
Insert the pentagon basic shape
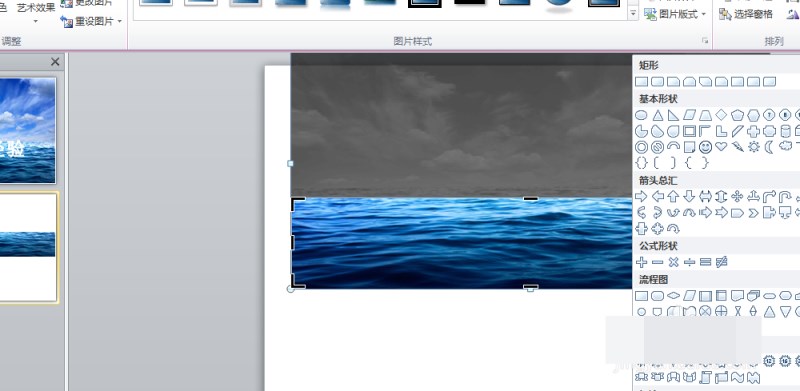coord(737,115)
